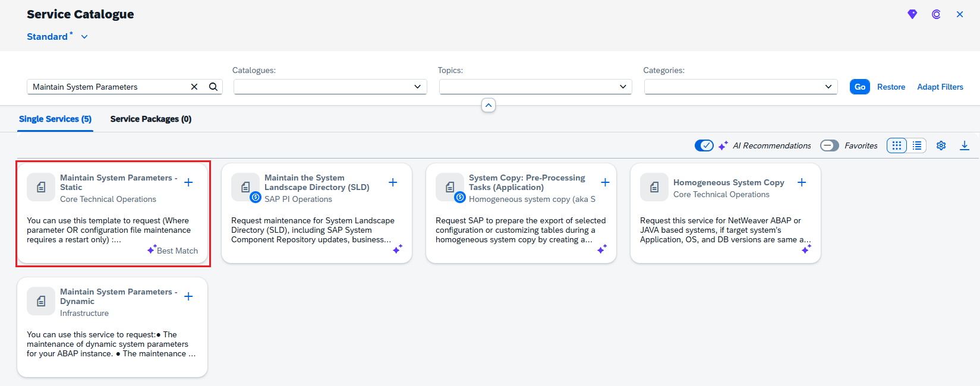Open the Standard view variant dropdown

84,37
